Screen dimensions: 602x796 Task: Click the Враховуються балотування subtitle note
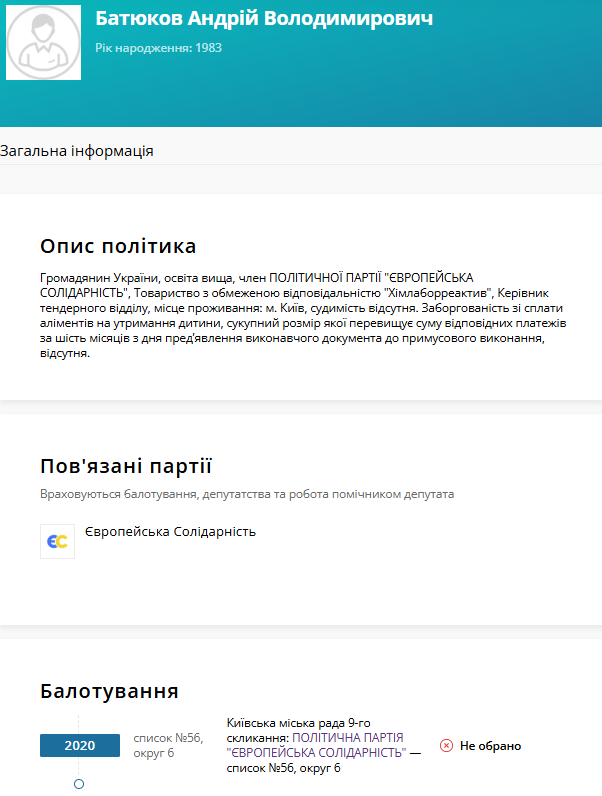[x=247, y=494]
